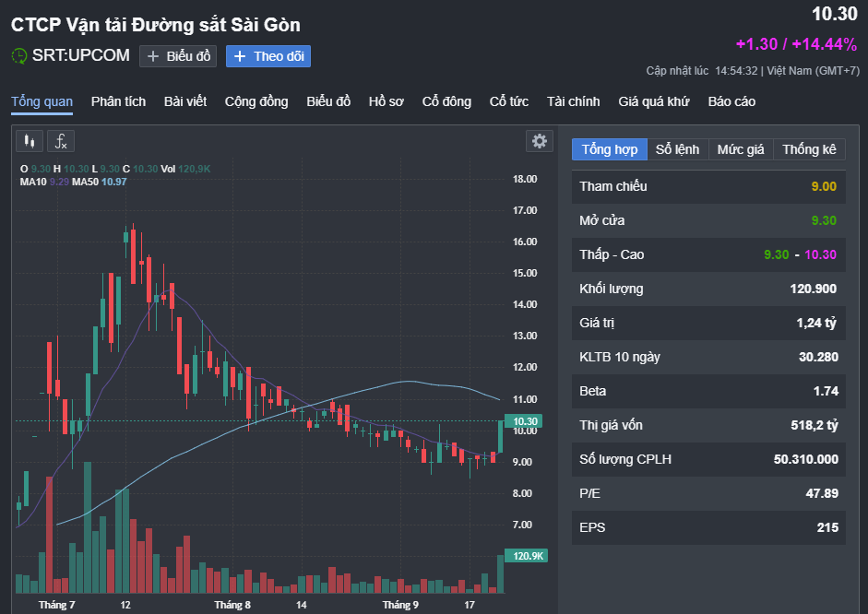Click the Tháng 7 time axis label

pyautogui.click(x=57, y=605)
